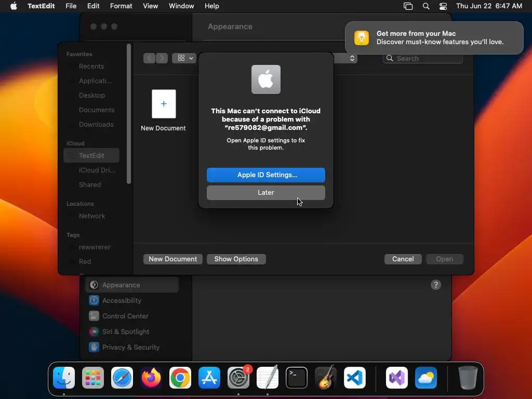Image resolution: width=532 pixels, height=399 pixels.
Task: Select Applications in the sidebar
Action: click(91, 81)
